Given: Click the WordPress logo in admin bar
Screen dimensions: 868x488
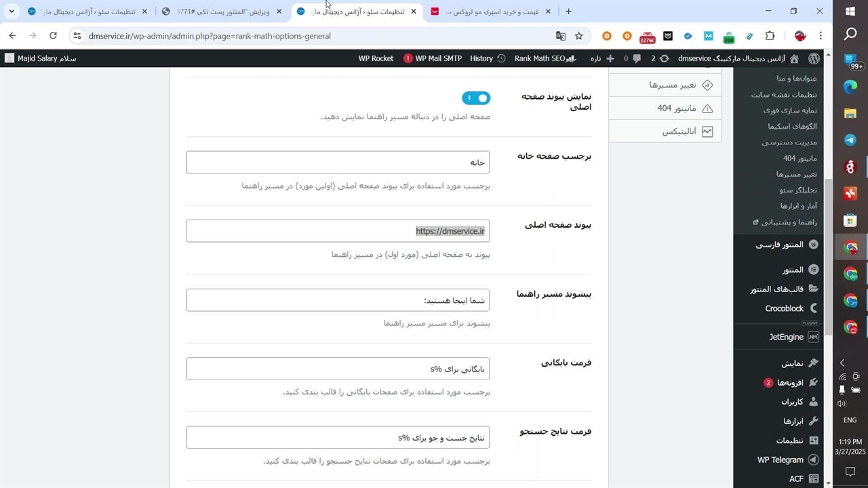Looking at the screenshot, I should 814,58.
